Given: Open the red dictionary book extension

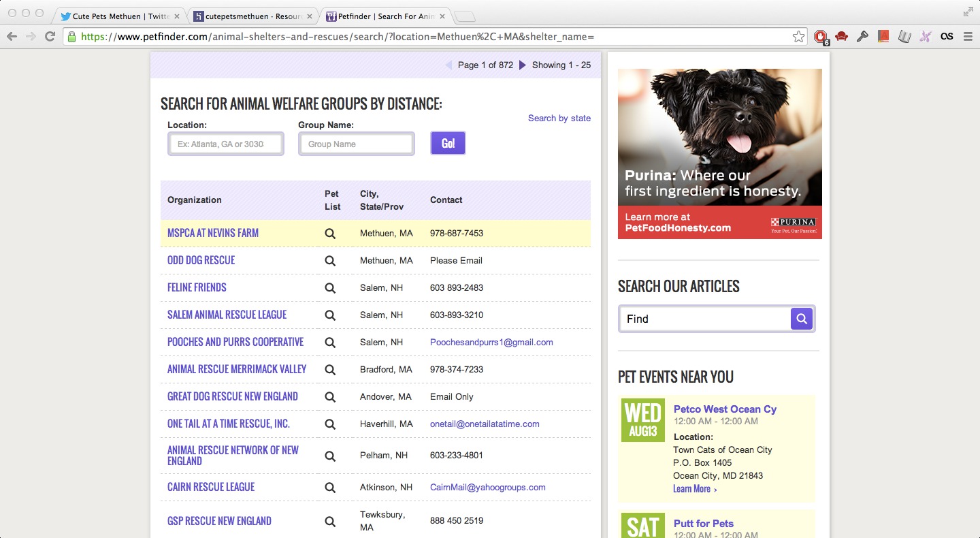Looking at the screenshot, I should [x=883, y=37].
